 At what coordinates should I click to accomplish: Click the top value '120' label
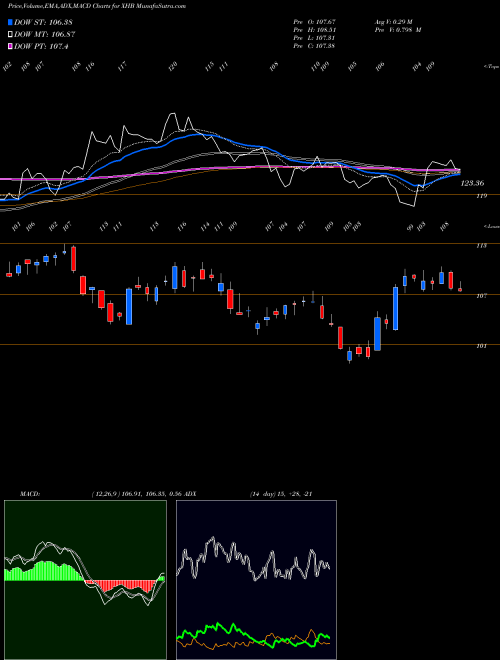point(173,66)
